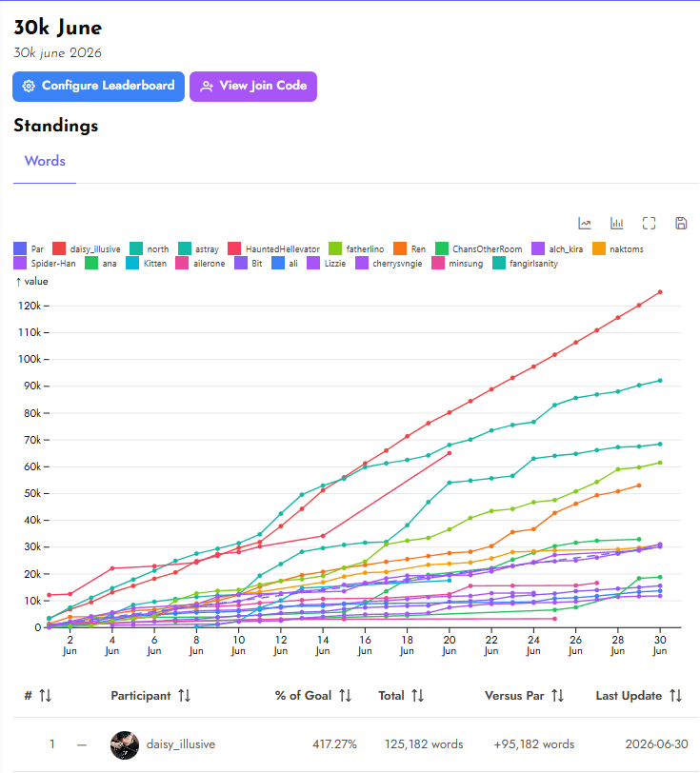
Task: Click the Configure Leaderboard button
Action: 99,87
